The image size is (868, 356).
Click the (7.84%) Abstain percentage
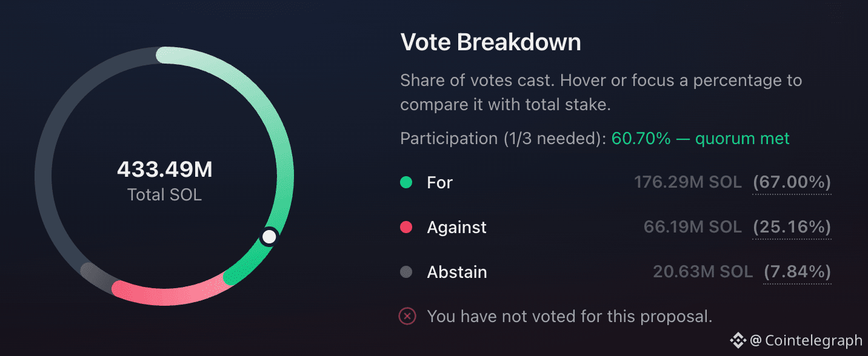tap(797, 272)
